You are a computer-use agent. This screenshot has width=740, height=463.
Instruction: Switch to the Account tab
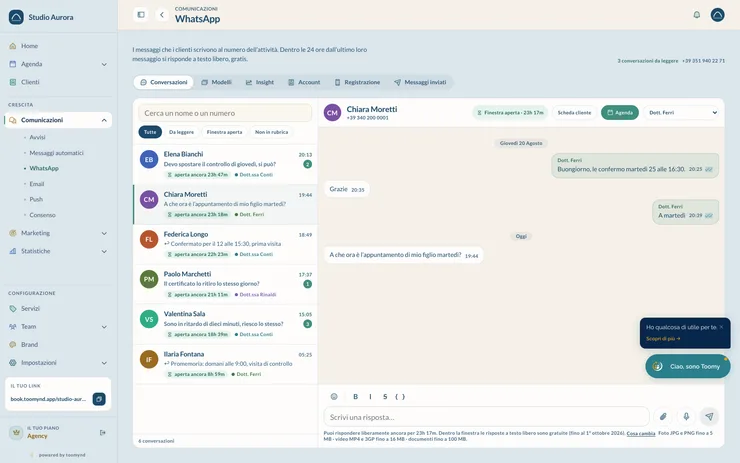(304, 82)
